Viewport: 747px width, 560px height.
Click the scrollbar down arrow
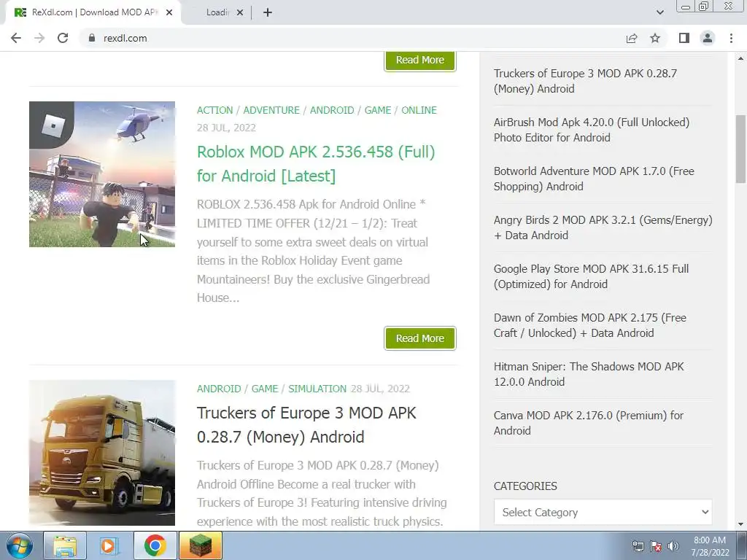(740, 524)
